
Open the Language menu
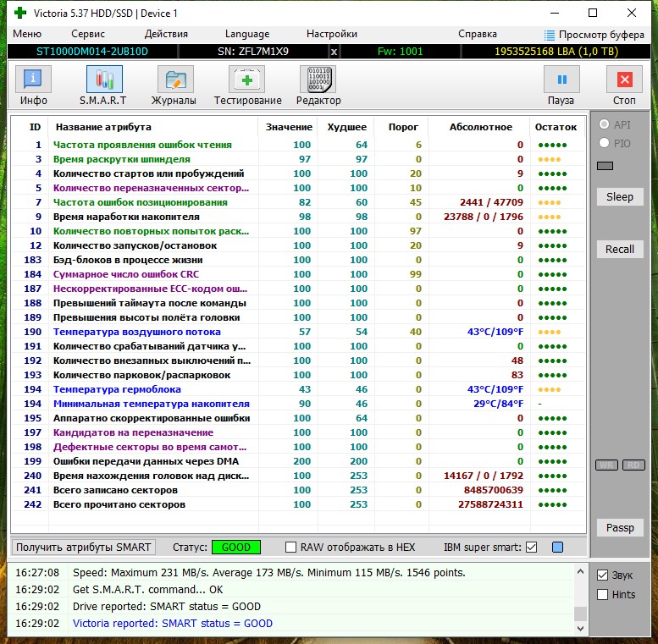247,34
